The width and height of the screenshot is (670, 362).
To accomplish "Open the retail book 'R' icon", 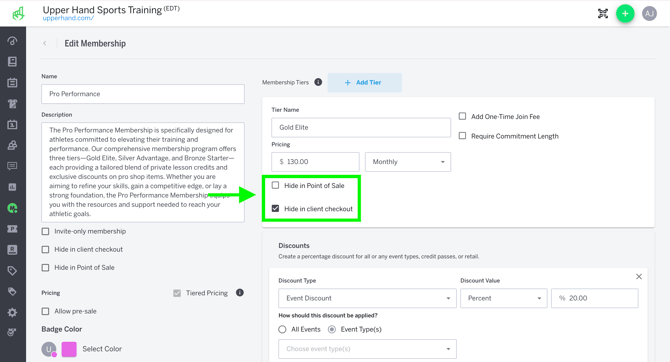I will point(12,250).
